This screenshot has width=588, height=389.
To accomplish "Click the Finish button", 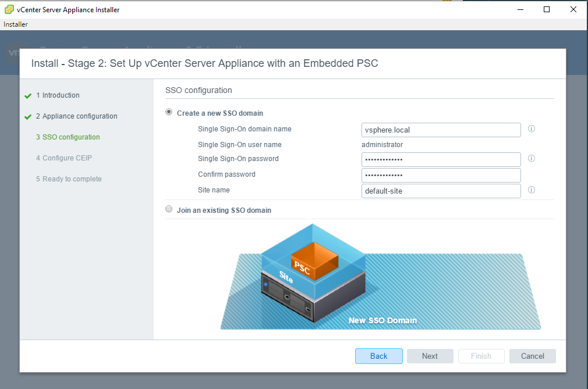I will click(481, 356).
